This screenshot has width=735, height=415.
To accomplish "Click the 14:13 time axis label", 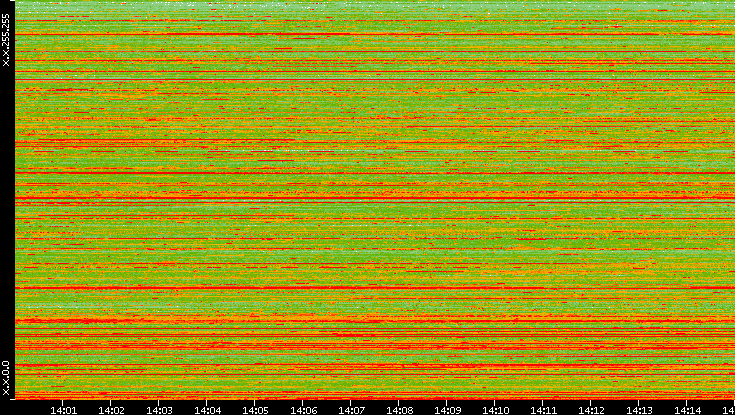I will pyautogui.click(x=639, y=410).
